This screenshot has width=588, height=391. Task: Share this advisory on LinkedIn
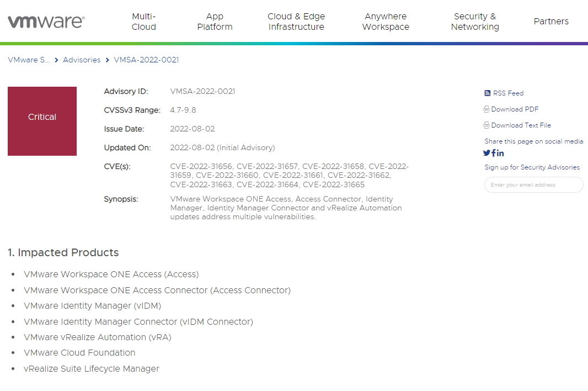[500, 153]
